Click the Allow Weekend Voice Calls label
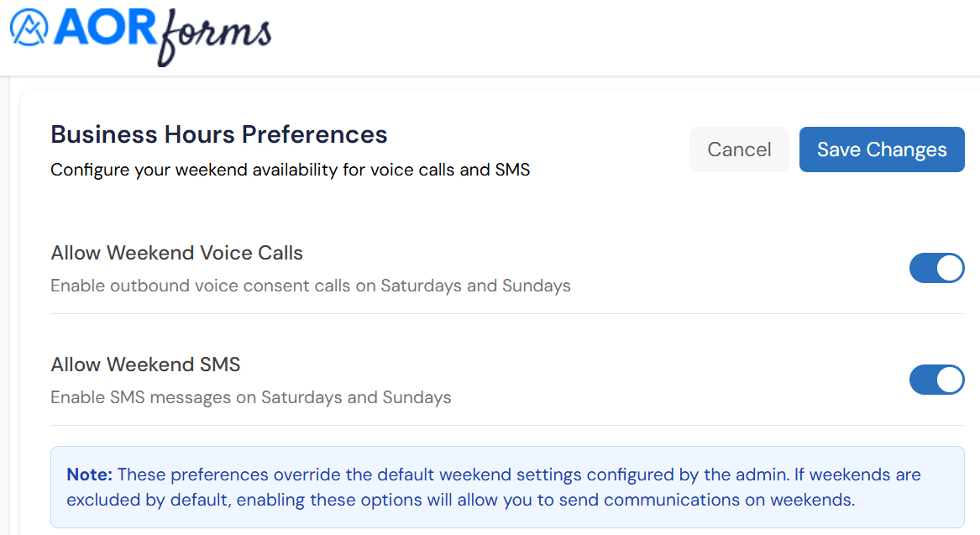This screenshot has height=535, width=980. tap(177, 253)
